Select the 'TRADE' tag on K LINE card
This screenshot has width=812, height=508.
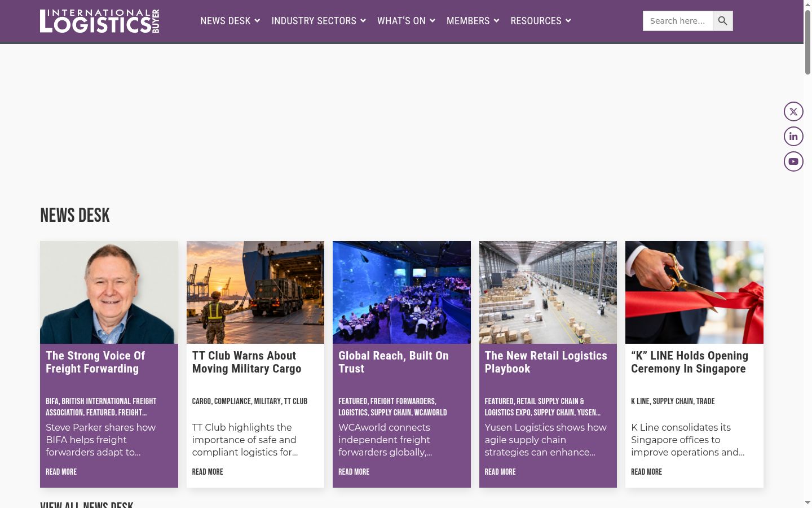705,401
